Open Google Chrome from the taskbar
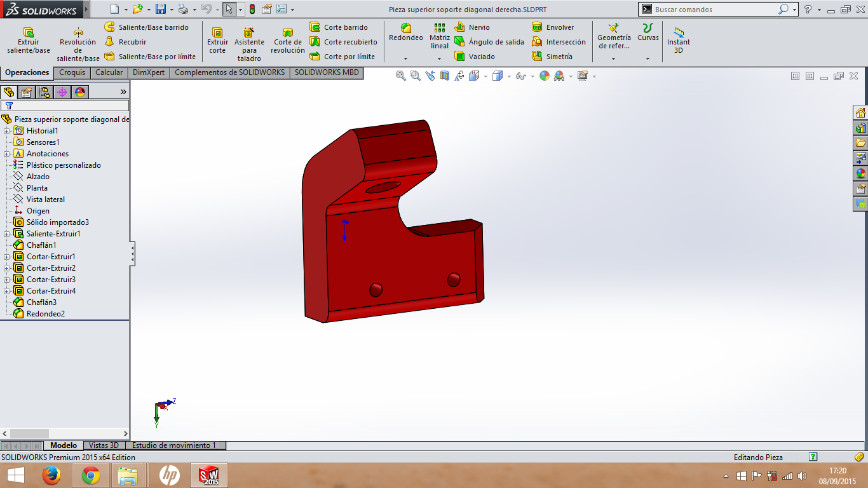 tap(91, 475)
